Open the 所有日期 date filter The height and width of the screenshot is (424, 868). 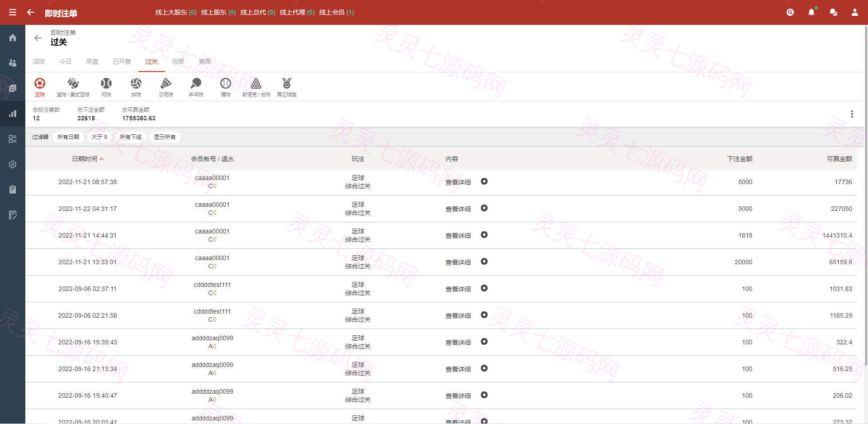click(68, 137)
